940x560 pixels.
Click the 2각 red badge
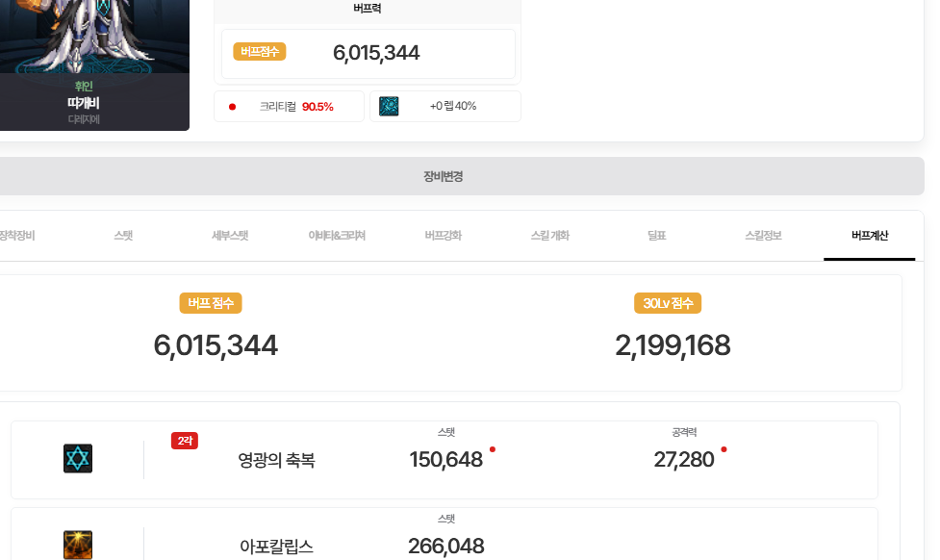[x=185, y=441]
